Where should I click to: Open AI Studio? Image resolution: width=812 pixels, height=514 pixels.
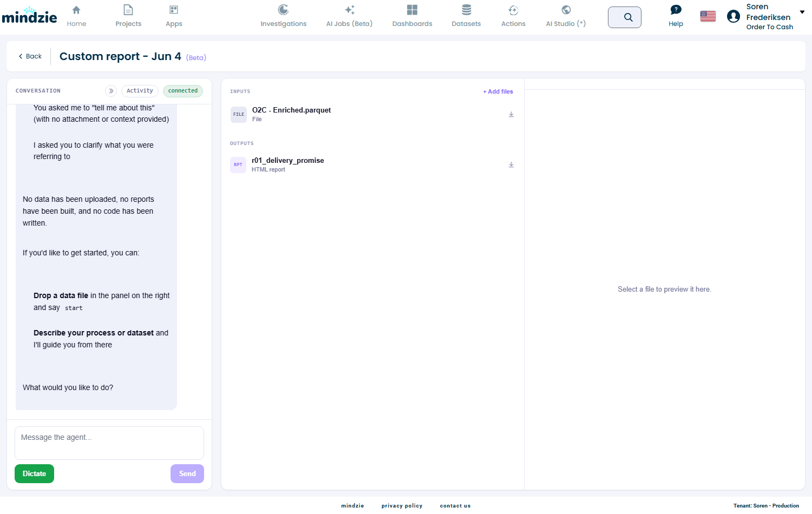566,16
